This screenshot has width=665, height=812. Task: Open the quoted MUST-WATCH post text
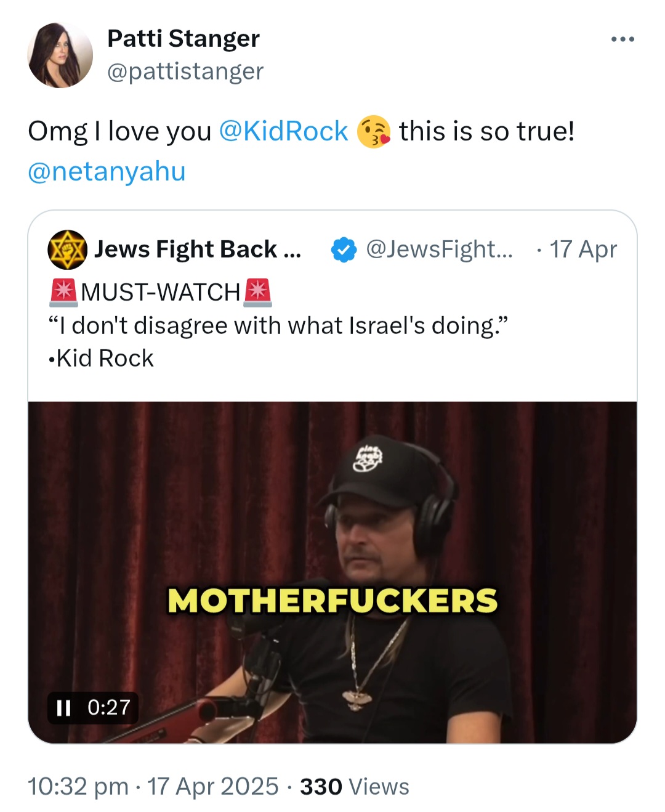(x=278, y=325)
